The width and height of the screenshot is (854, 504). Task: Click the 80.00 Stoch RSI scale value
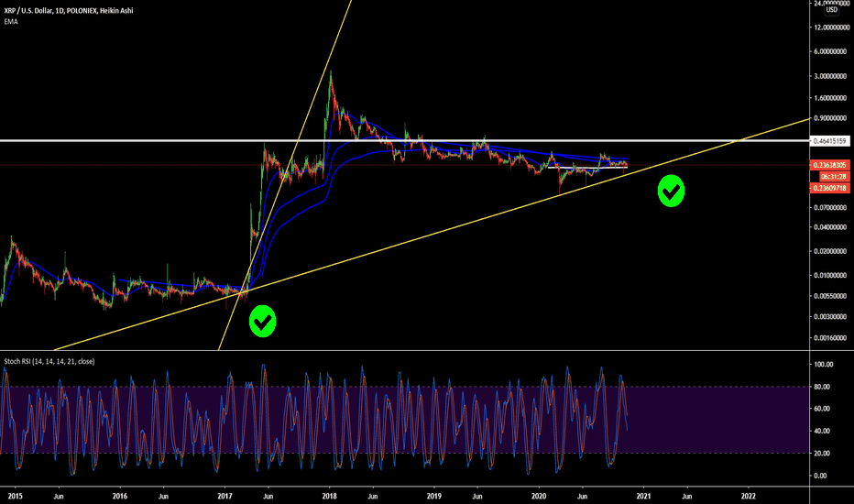[821, 387]
